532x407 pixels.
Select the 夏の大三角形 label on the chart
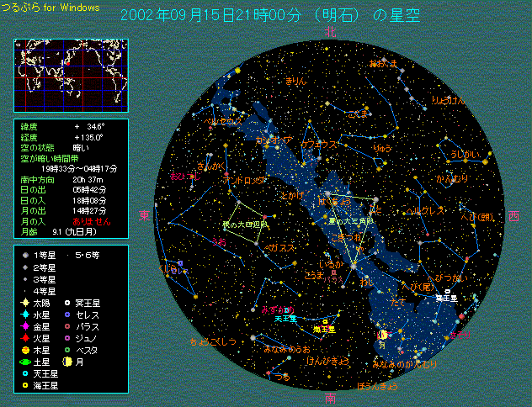(x=343, y=221)
